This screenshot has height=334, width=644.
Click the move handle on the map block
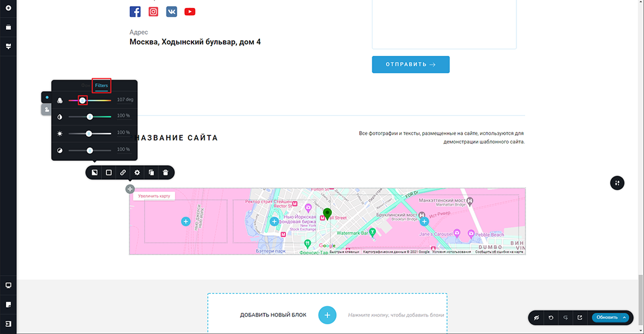pyautogui.click(x=130, y=189)
